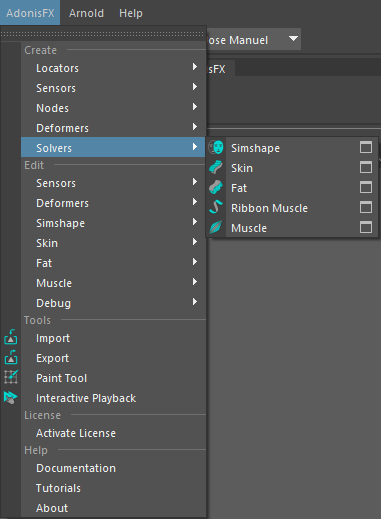This screenshot has height=519, width=381.
Task: Open the Simshape solver option box
Action: pyautogui.click(x=366, y=147)
